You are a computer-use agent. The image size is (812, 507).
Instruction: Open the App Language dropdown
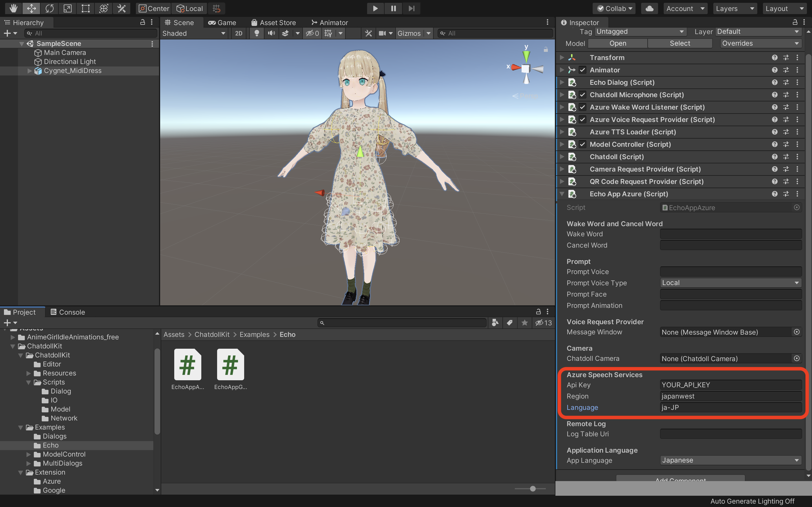731,460
